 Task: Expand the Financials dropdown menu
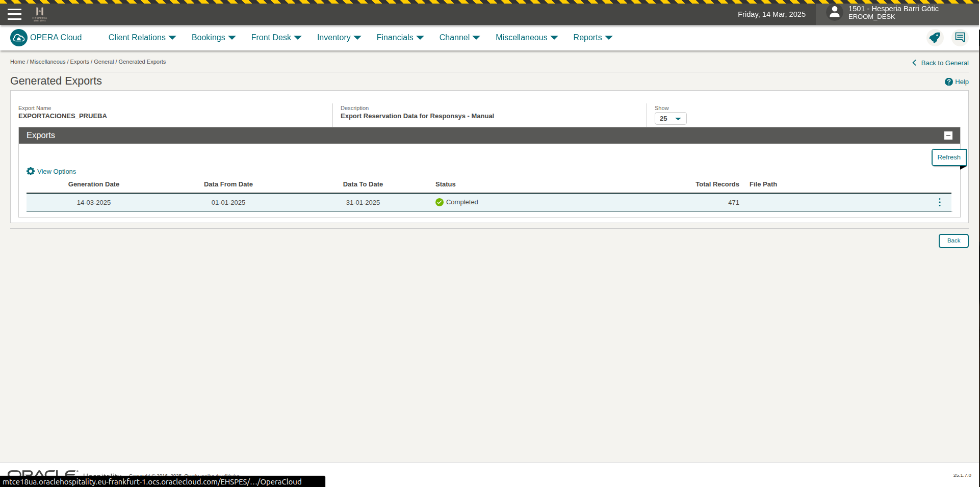(400, 38)
